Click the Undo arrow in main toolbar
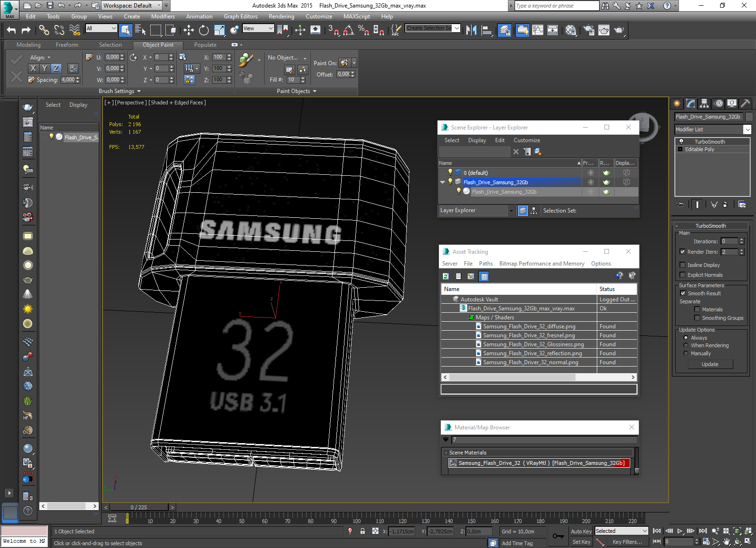 (x=11, y=30)
